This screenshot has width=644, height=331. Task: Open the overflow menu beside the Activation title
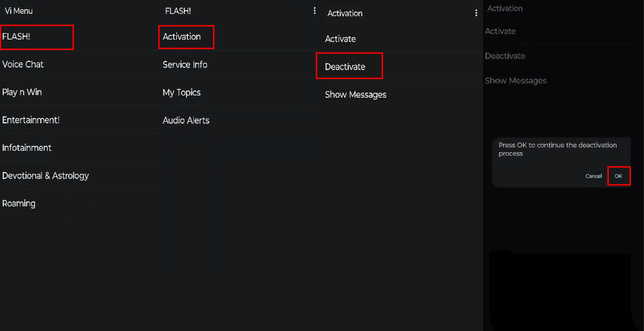476,13
